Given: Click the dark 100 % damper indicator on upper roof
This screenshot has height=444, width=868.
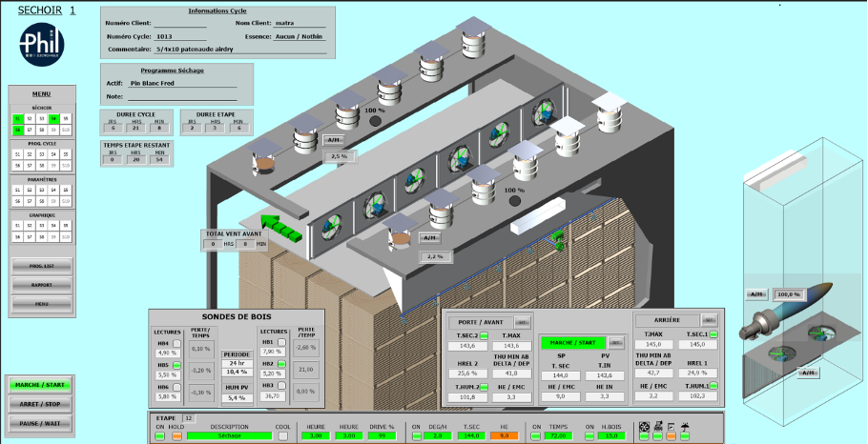Looking at the screenshot, I should tap(376, 121).
